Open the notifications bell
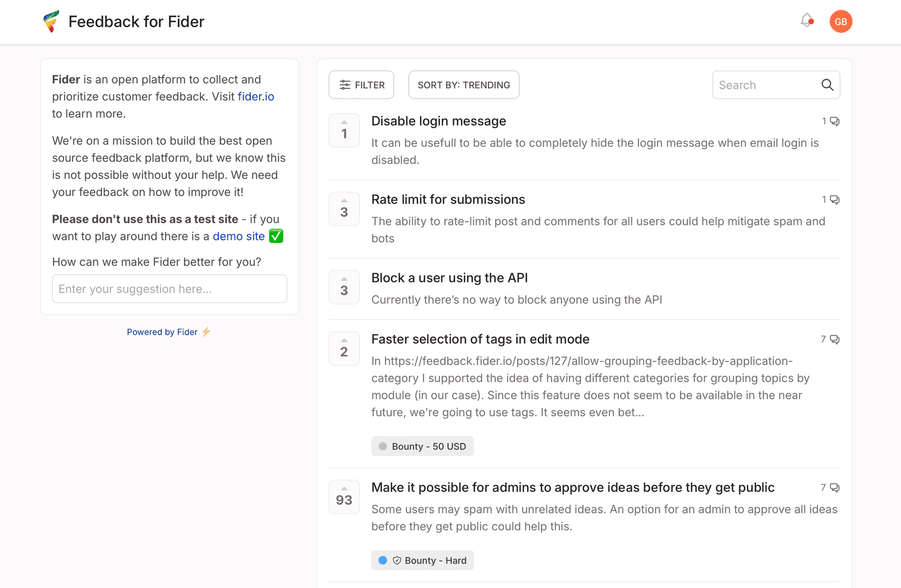 coord(807,21)
